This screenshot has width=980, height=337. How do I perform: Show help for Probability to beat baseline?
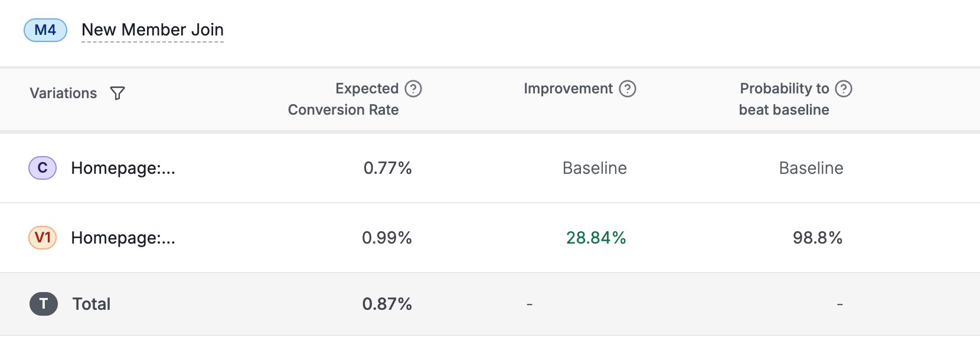844,89
